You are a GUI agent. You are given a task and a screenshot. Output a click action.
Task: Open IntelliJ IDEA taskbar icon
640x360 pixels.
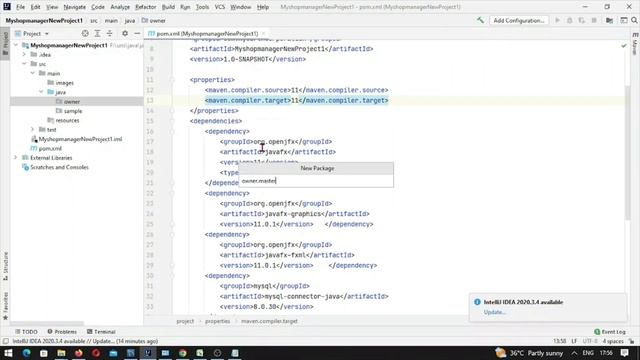(x=148, y=353)
